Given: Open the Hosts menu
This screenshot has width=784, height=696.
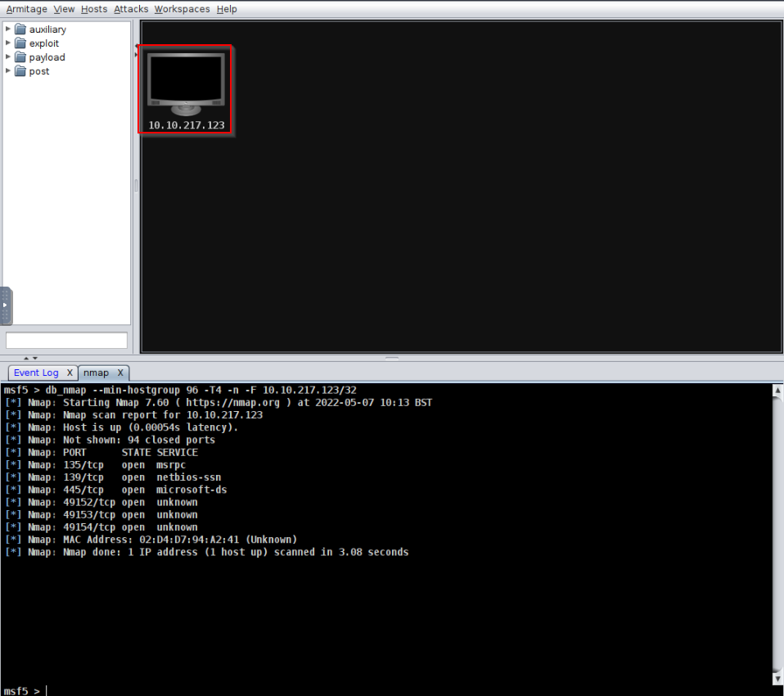Looking at the screenshot, I should pos(94,9).
